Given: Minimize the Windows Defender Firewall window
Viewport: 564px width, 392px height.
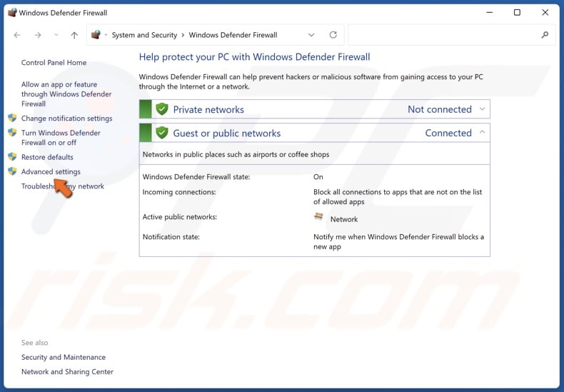Looking at the screenshot, I should coord(489,13).
